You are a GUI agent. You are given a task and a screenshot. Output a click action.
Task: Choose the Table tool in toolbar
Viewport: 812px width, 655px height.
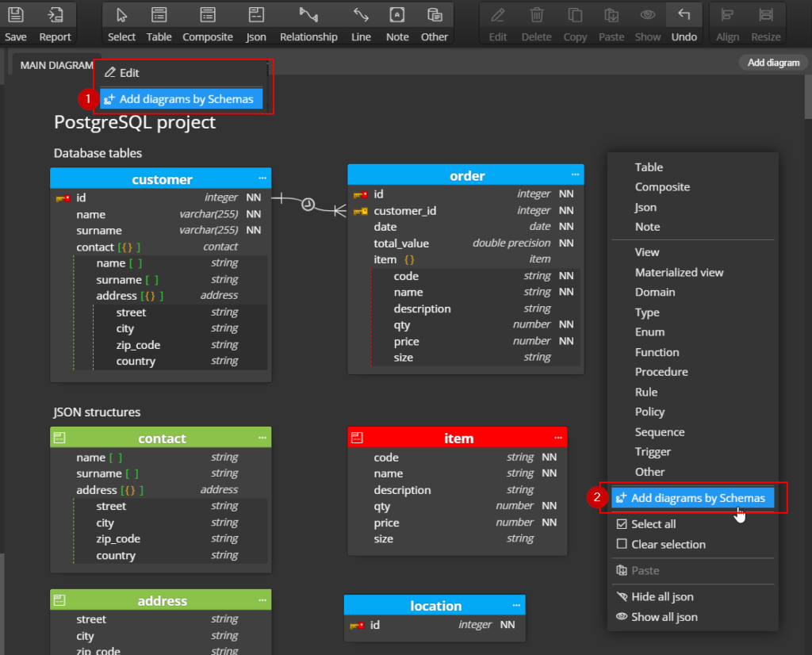[x=159, y=24]
